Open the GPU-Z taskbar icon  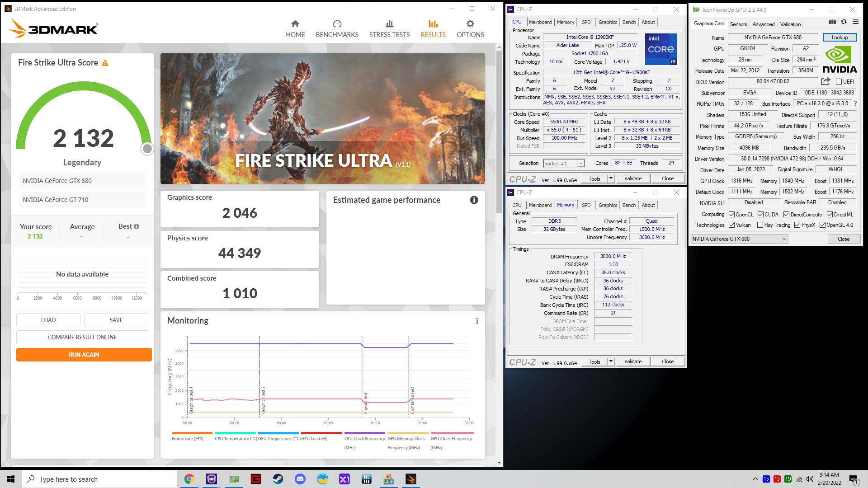(234, 479)
